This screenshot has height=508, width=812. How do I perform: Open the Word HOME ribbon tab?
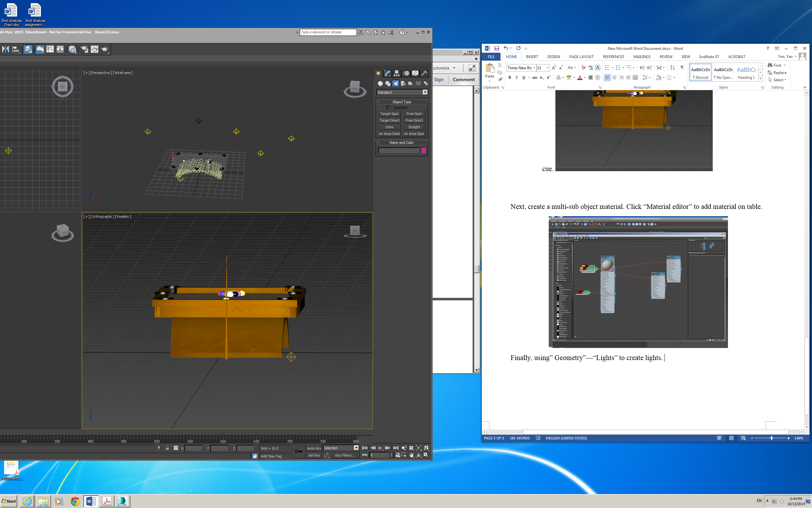click(x=511, y=57)
